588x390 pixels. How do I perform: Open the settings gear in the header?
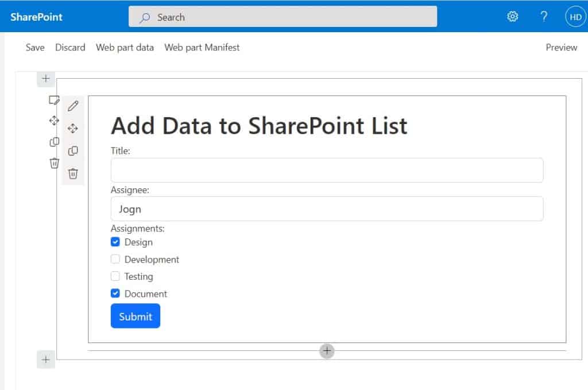pos(512,17)
